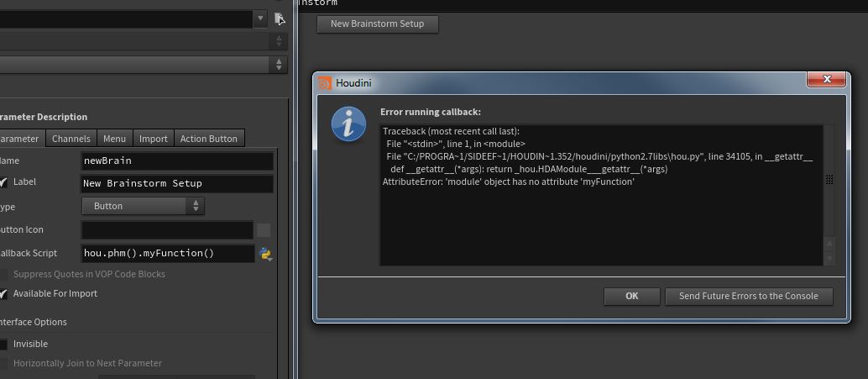Click the Traceback (most recent call last) line
Image resolution: width=868 pixels, height=379 pixels.
click(451, 131)
